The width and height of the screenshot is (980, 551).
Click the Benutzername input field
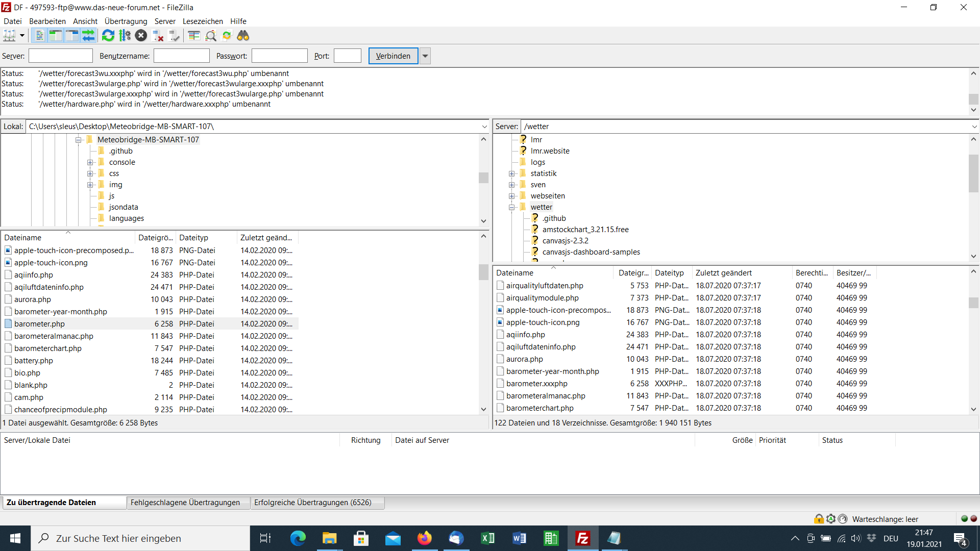(x=182, y=56)
